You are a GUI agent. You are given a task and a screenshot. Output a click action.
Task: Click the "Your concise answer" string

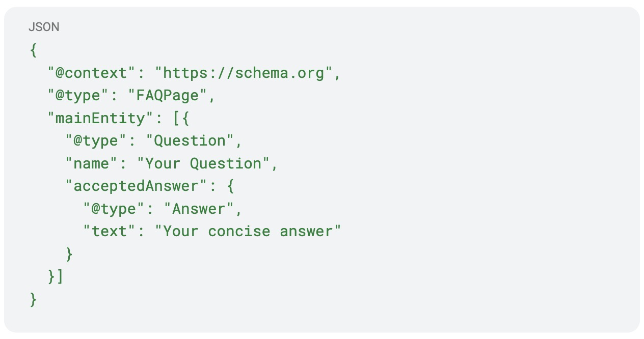click(252, 231)
